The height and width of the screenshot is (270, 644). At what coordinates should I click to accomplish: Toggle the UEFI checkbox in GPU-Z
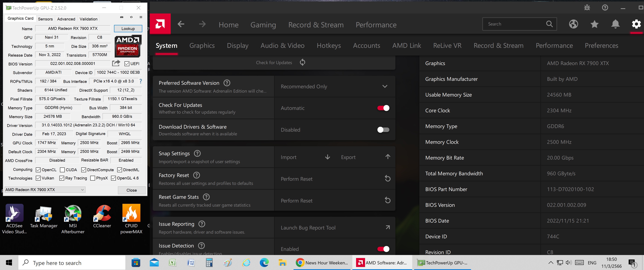[127, 64]
